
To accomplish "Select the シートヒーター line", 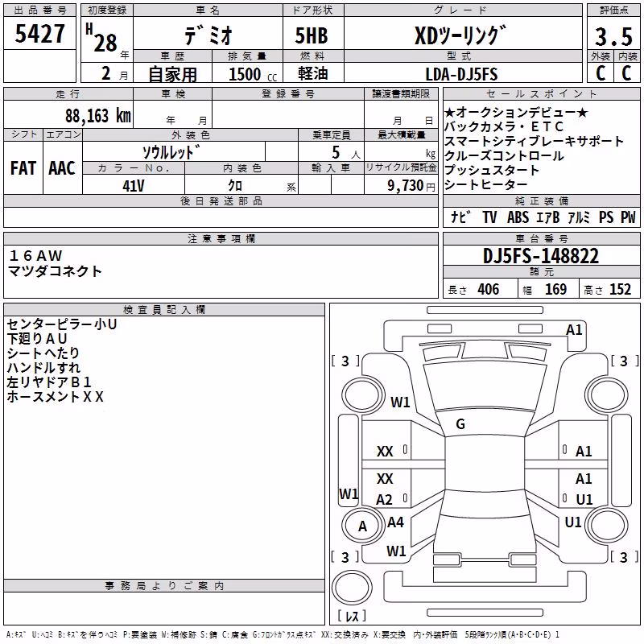I will coord(486,184).
